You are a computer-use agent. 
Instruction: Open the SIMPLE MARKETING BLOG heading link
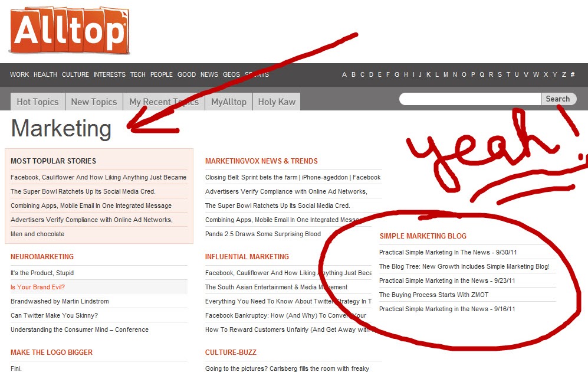click(x=423, y=236)
